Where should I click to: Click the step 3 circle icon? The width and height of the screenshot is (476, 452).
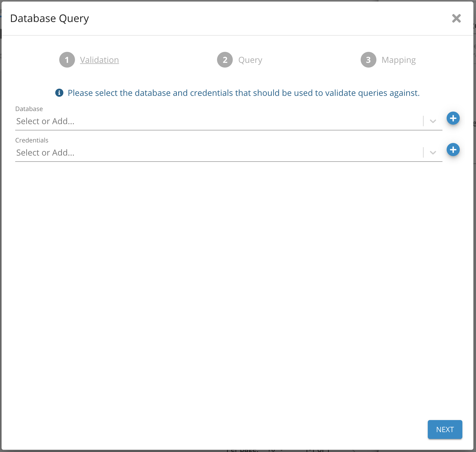tap(368, 60)
